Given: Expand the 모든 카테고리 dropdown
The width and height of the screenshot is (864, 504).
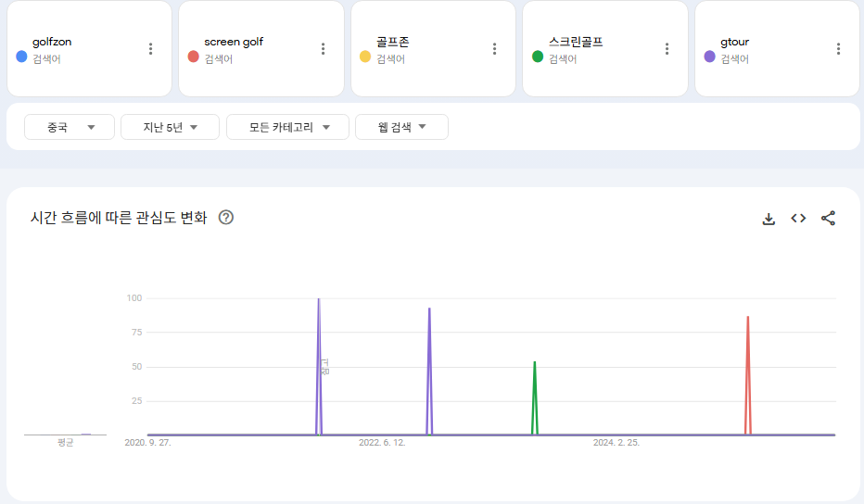Looking at the screenshot, I should point(287,127).
